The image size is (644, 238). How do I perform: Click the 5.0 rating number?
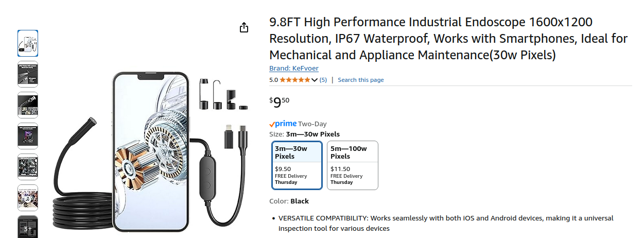click(x=273, y=80)
